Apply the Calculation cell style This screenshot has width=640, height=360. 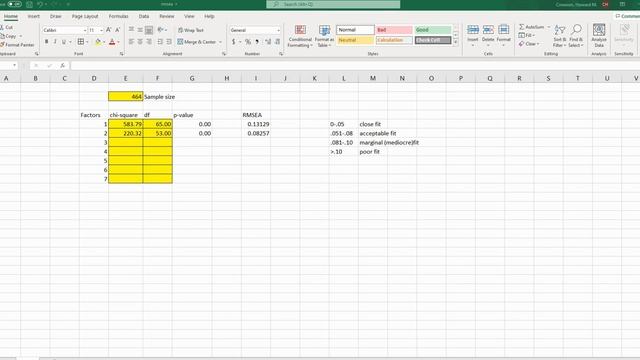click(x=394, y=40)
